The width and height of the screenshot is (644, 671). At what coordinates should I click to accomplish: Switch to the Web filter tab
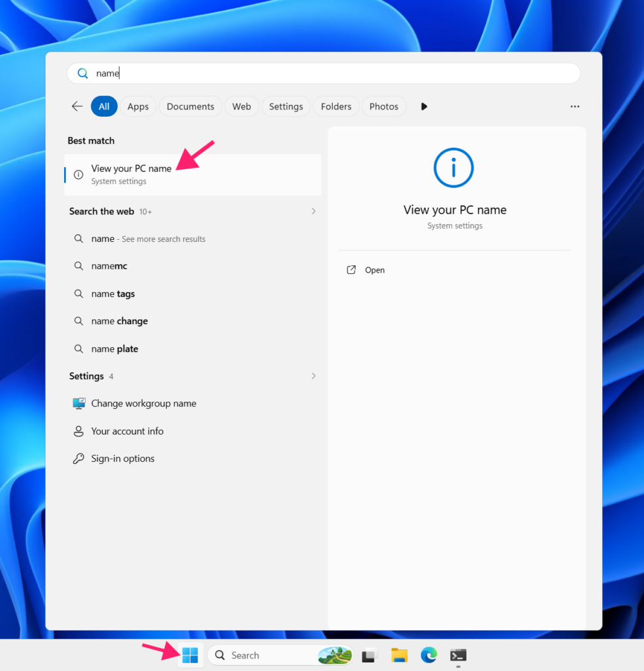point(241,106)
